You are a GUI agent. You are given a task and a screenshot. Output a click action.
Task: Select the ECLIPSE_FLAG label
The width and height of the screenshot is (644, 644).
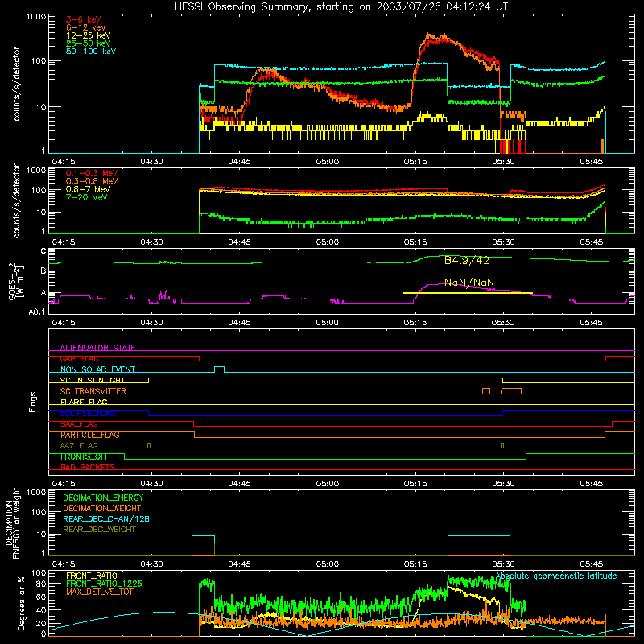click(88, 413)
